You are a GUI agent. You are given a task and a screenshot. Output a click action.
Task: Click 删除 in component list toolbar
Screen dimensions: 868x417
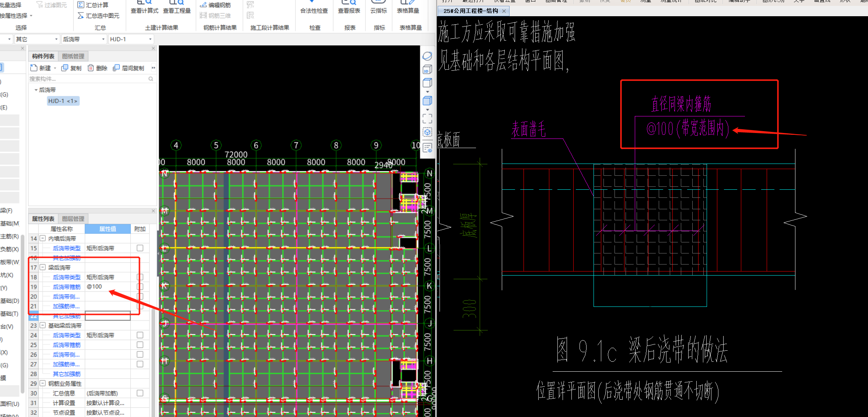97,68
